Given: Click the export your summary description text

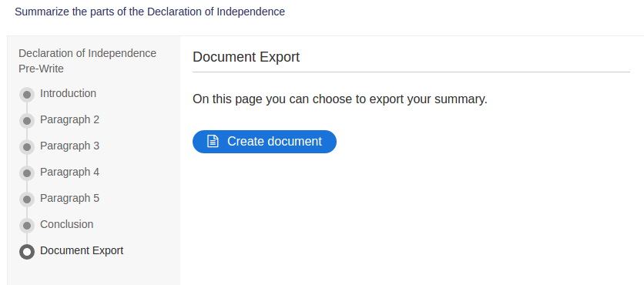Looking at the screenshot, I should coord(340,99).
